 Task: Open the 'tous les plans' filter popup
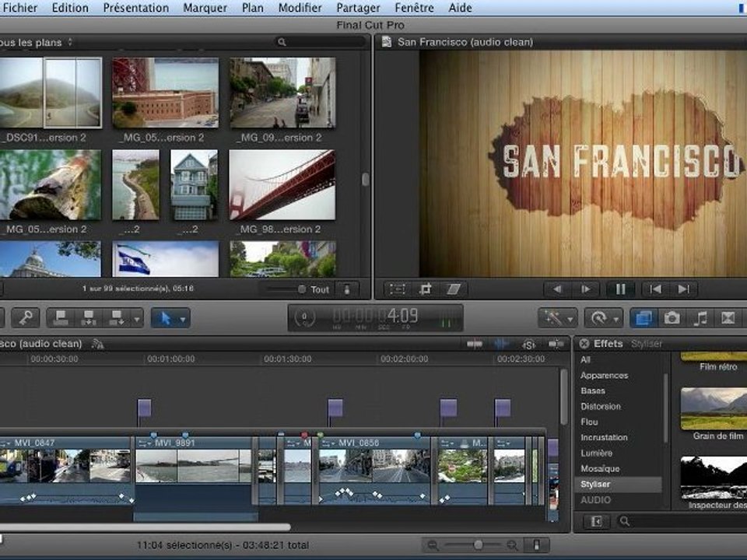(37, 42)
